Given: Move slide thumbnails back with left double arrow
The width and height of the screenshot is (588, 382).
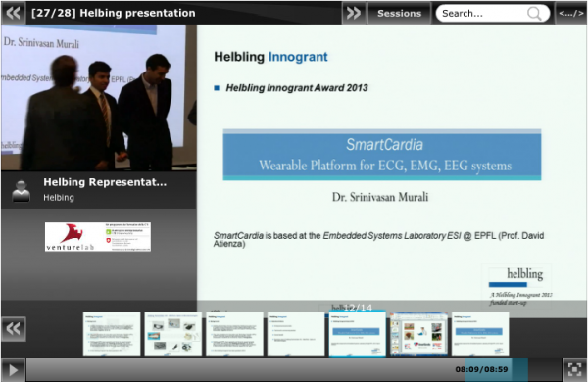Looking at the screenshot, I should [14, 329].
